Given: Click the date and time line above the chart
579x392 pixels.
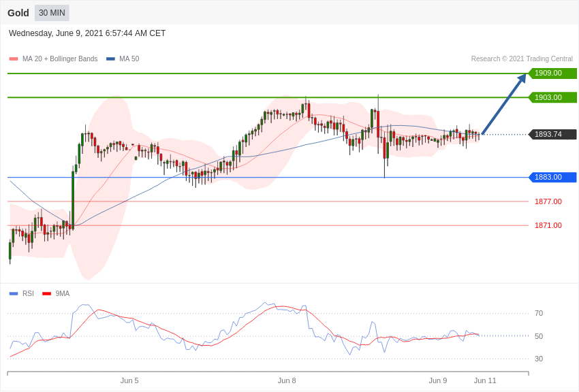Looking at the screenshot, I should click(x=87, y=33).
